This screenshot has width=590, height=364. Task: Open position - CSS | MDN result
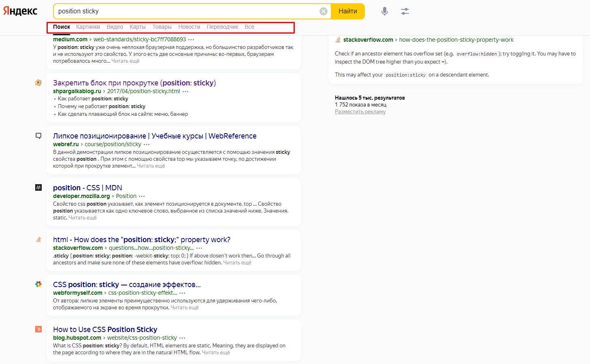(87, 187)
